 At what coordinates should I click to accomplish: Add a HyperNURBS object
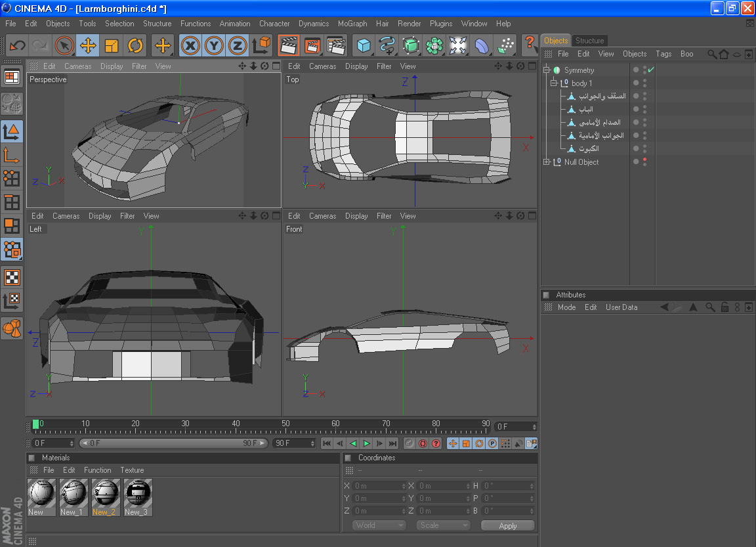410,46
